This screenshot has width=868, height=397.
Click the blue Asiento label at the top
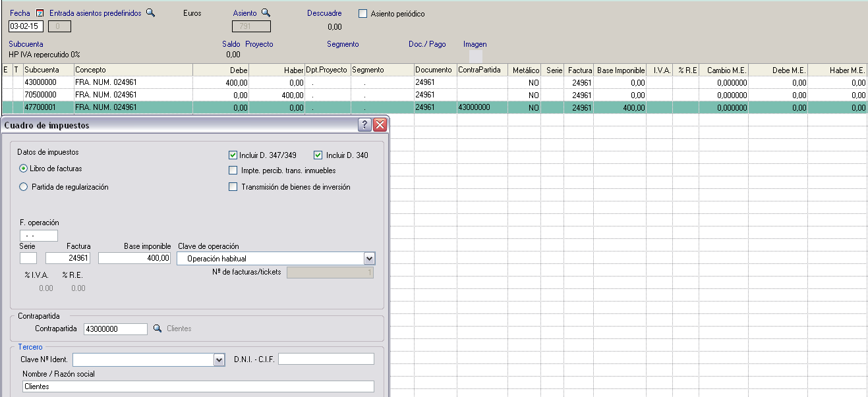245,13
